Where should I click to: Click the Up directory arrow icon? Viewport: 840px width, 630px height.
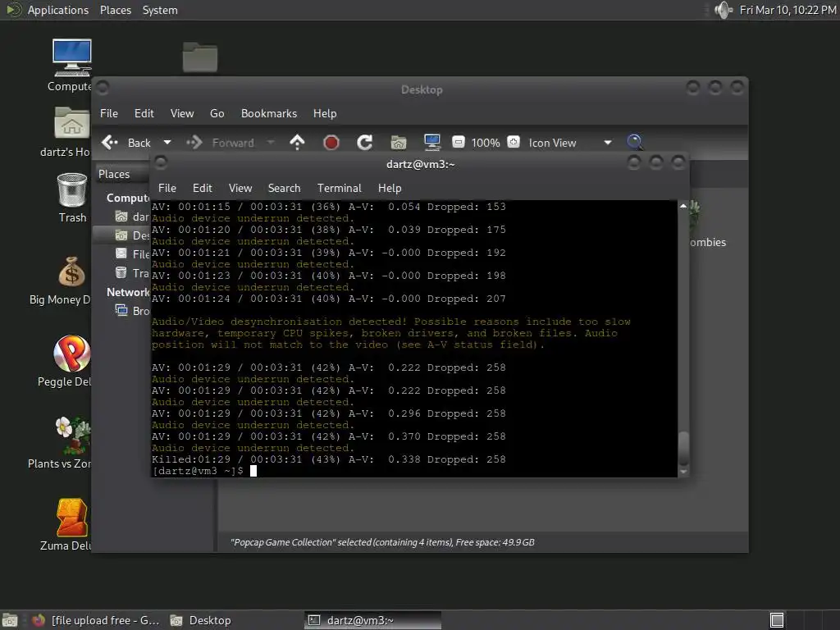pos(297,143)
